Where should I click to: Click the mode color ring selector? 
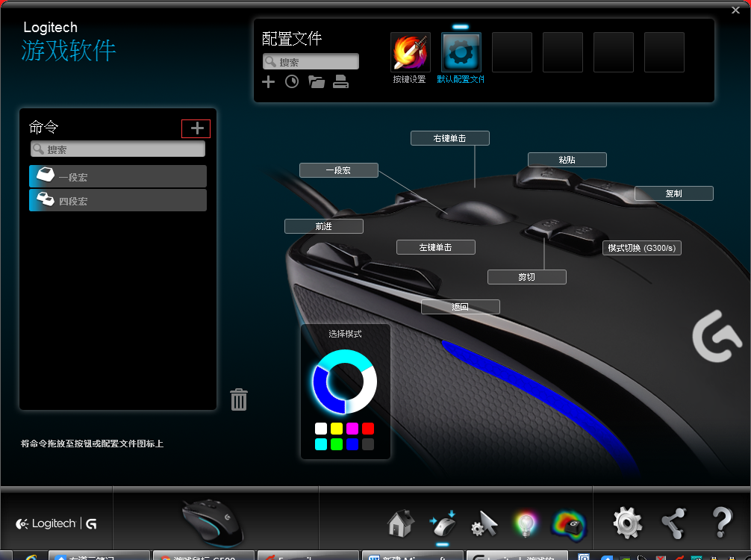pos(344,382)
